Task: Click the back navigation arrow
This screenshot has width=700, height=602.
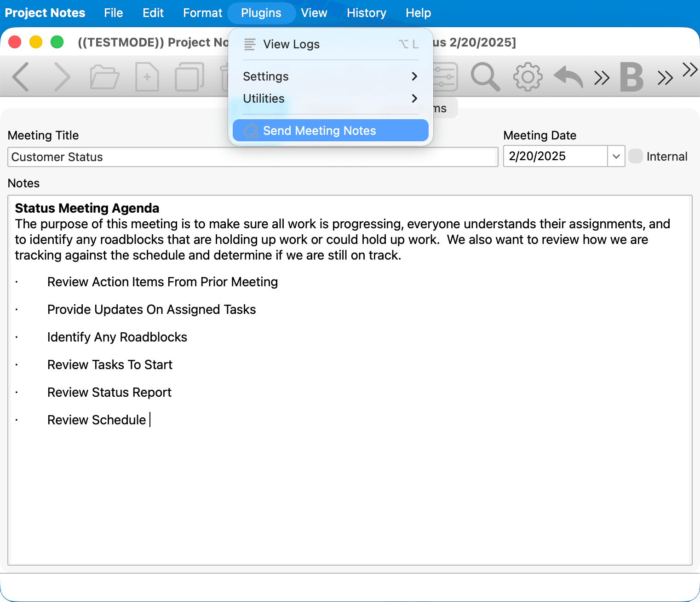Action: (x=21, y=77)
